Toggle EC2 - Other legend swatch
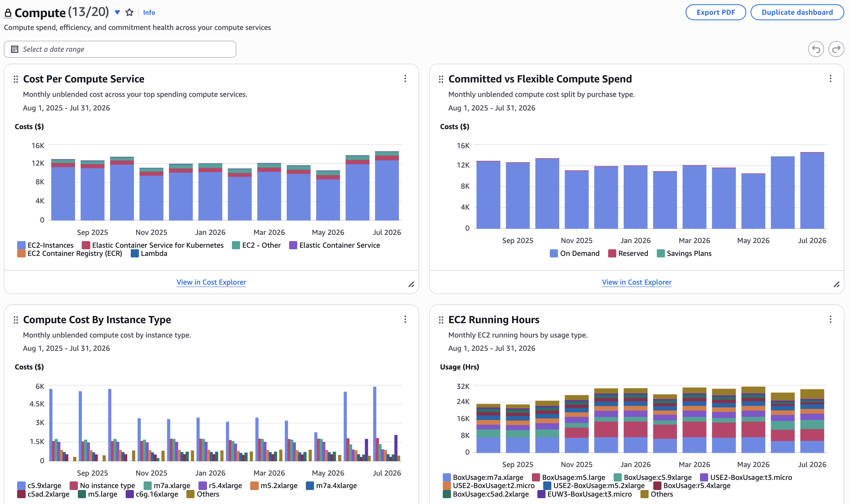 (x=236, y=245)
